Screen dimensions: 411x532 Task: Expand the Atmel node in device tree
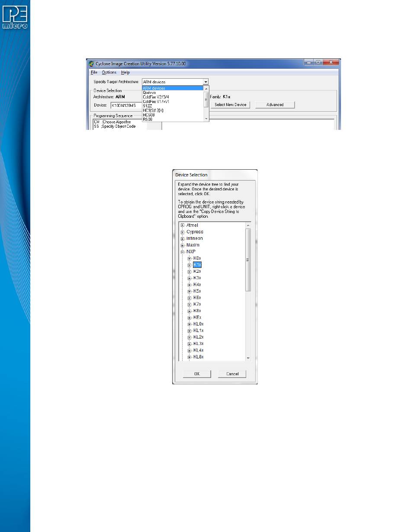tap(183, 226)
